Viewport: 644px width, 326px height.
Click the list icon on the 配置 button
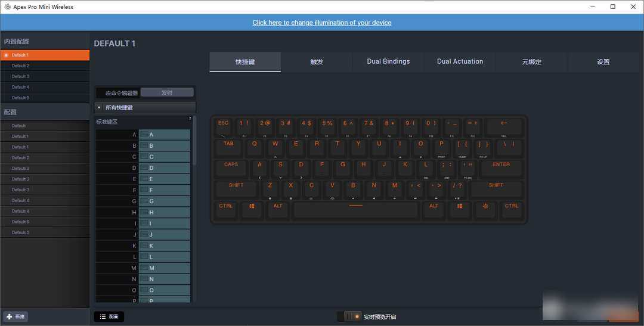[x=103, y=316]
